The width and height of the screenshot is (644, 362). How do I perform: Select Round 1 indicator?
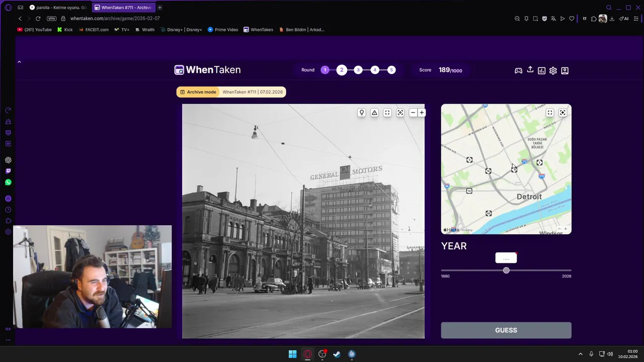pos(325,70)
